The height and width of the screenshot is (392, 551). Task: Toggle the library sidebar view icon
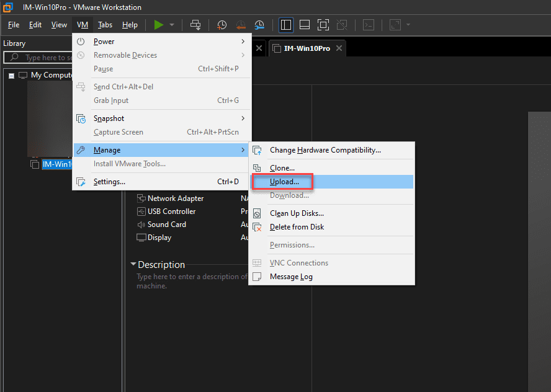(x=286, y=25)
